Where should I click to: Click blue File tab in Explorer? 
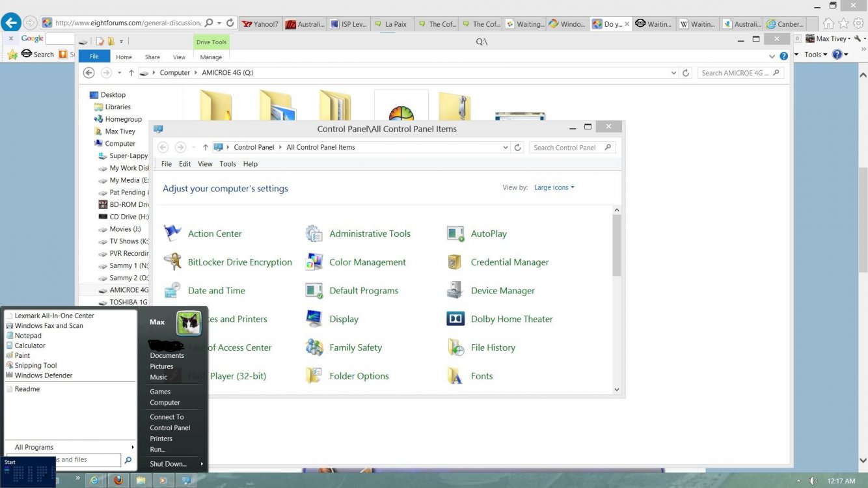click(x=94, y=57)
